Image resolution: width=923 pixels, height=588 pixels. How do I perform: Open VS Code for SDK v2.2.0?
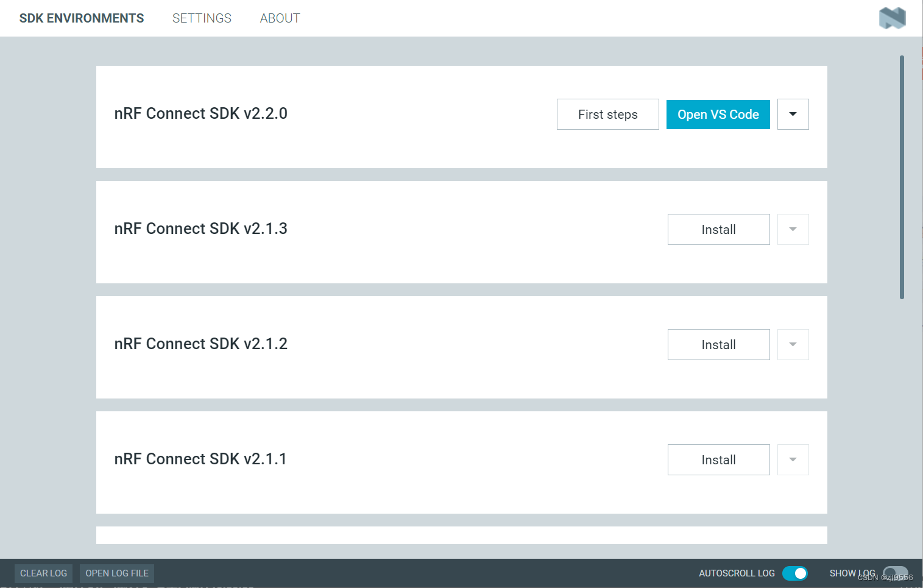coord(718,115)
